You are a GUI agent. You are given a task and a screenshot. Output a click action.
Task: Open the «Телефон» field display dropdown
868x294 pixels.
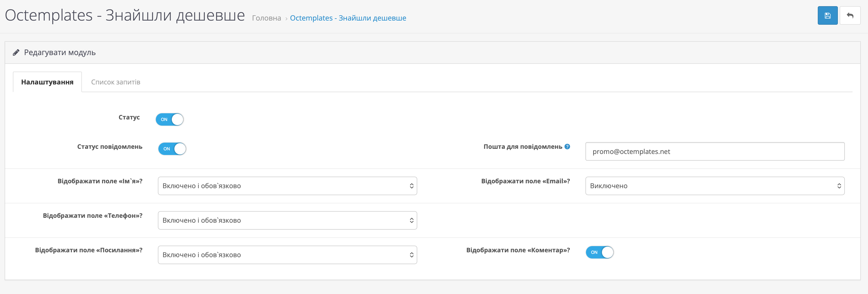pos(287,220)
